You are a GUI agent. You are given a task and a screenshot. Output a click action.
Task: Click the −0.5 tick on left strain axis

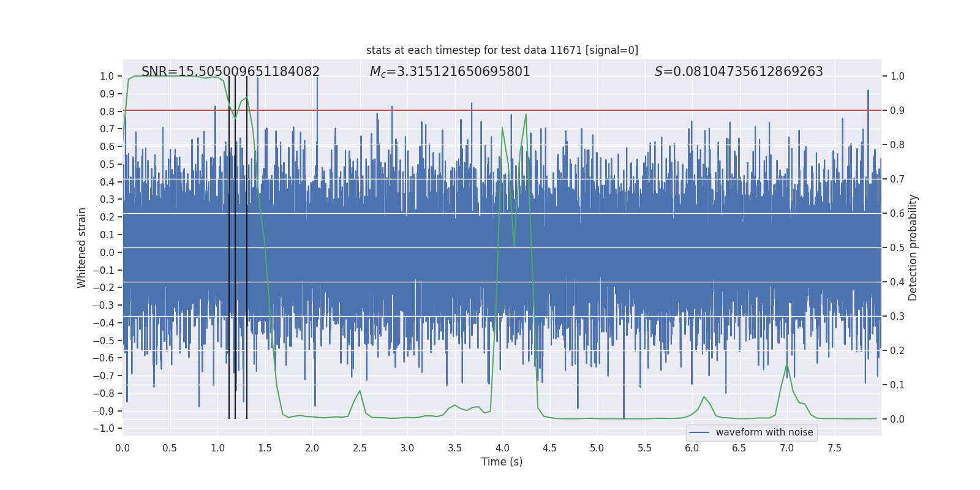[x=104, y=341]
